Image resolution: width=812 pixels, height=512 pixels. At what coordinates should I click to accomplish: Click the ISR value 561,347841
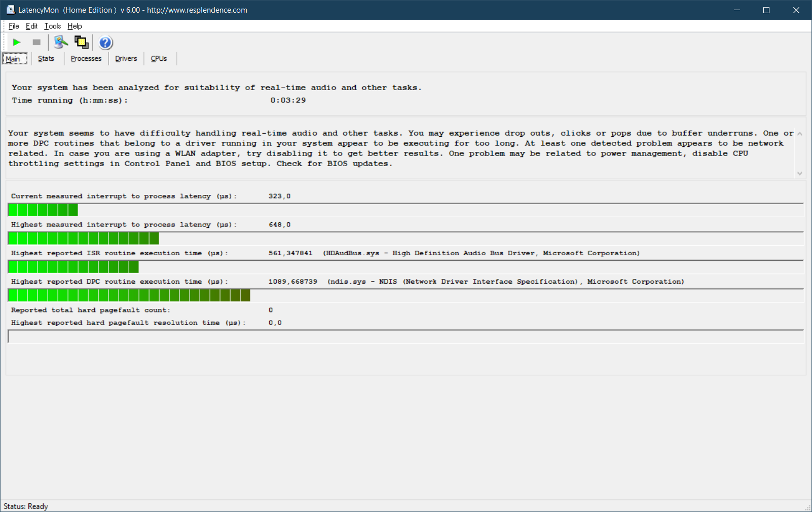(290, 253)
